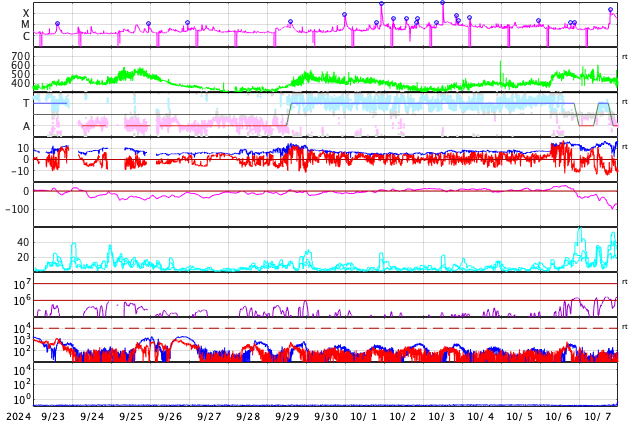
Task: Select the 9/26 date label
Action: pos(170,417)
